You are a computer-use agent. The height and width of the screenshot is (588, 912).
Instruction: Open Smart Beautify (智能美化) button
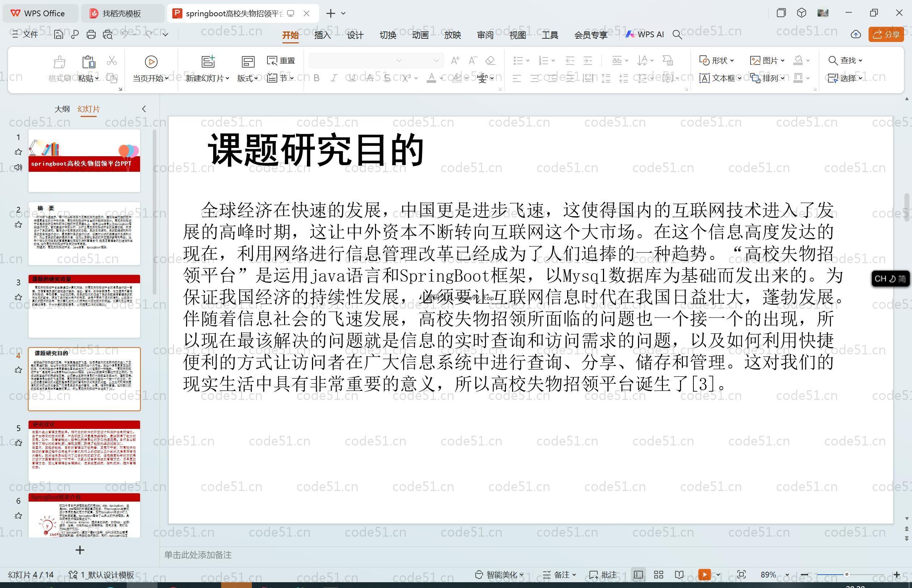tap(499, 575)
